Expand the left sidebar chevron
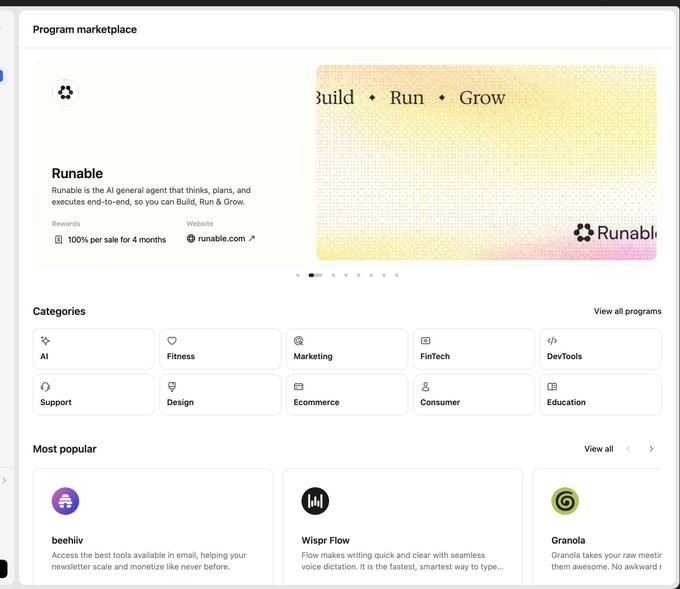680x589 pixels. pos(4,480)
